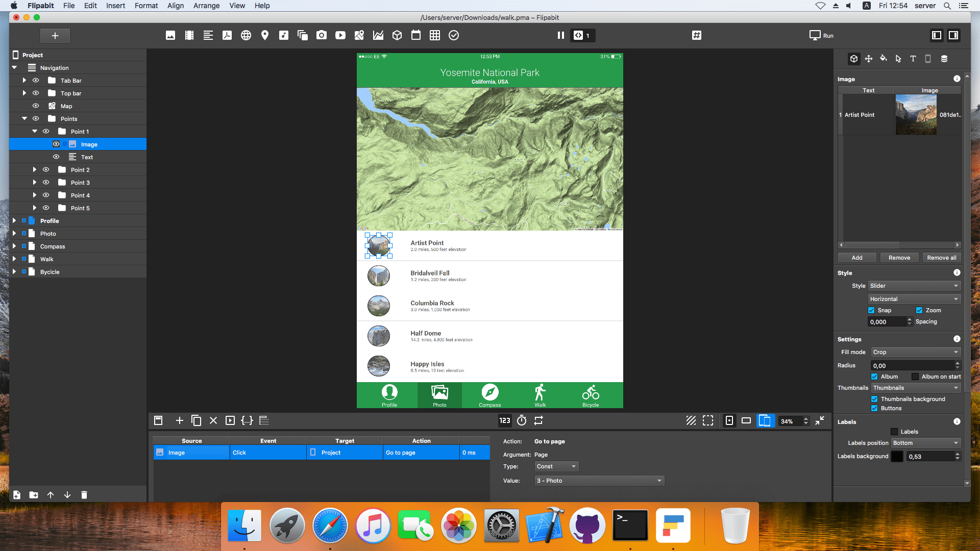Click the plus add page button
The image size is (980, 551).
(x=55, y=35)
